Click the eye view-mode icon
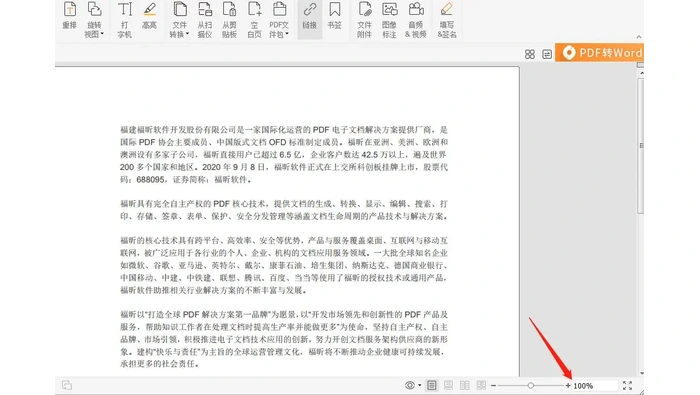 pyautogui.click(x=410, y=385)
